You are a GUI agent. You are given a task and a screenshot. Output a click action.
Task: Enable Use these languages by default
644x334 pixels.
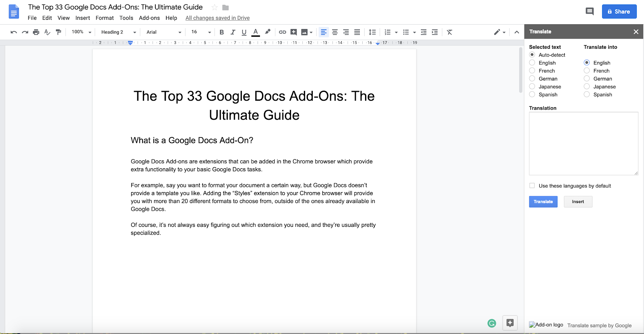pyautogui.click(x=532, y=186)
